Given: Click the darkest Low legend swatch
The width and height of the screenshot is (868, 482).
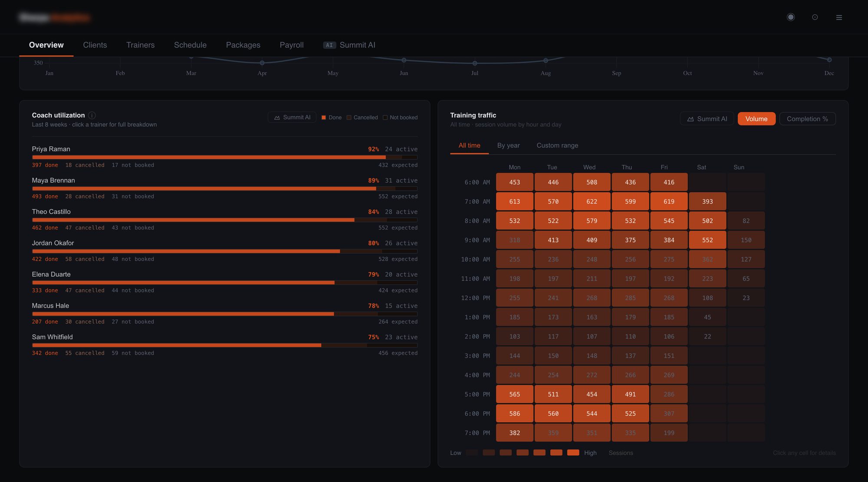Looking at the screenshot, I should tap(472, 452).
